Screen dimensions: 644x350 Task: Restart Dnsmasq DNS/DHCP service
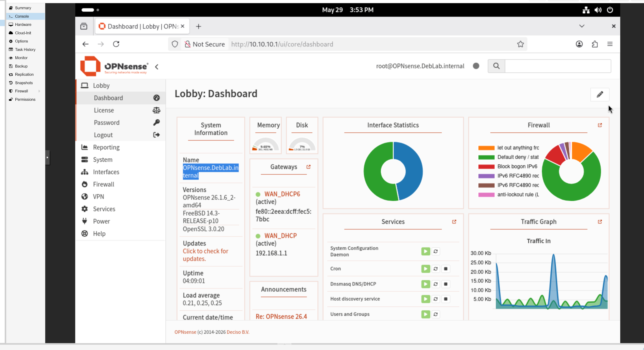(436, 284)
